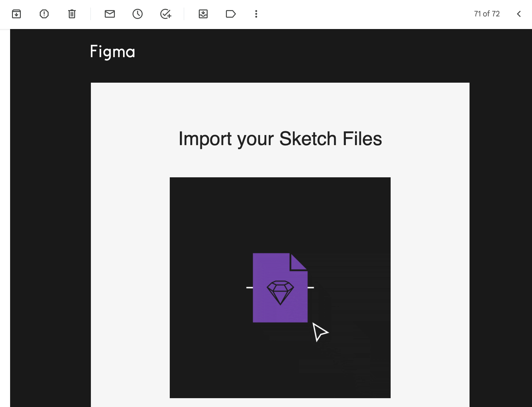Open the Sketch file import illustration
Viewport: 532px width, 407px height.
[x=280, y=288]
